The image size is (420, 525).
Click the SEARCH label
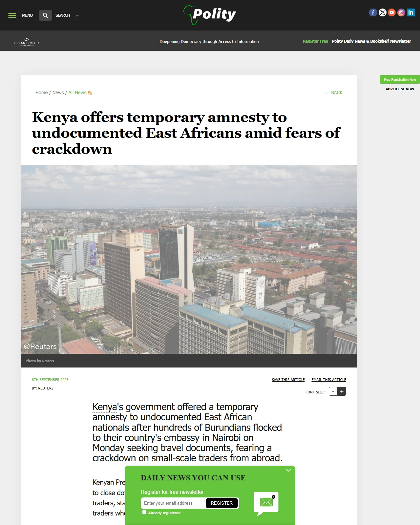pyautogui.click(x=63, y=15)
